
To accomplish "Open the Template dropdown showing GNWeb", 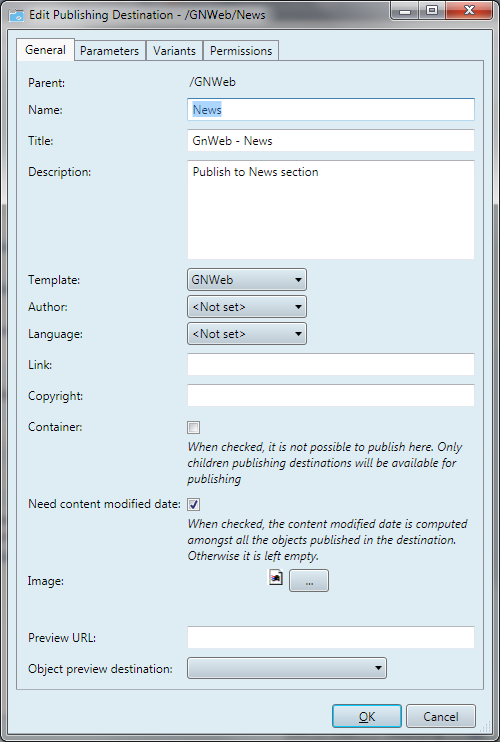I will tap(247, 280).
